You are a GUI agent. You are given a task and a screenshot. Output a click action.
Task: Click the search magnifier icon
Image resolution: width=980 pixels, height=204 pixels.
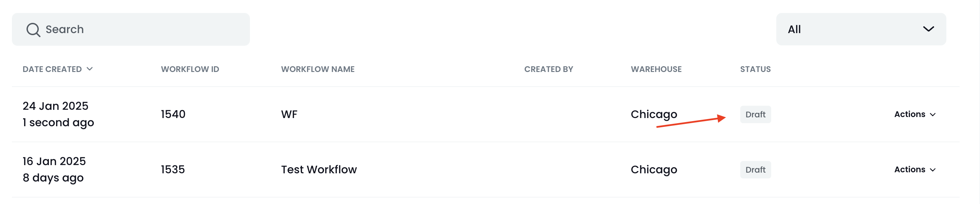(x=33, y=29)
